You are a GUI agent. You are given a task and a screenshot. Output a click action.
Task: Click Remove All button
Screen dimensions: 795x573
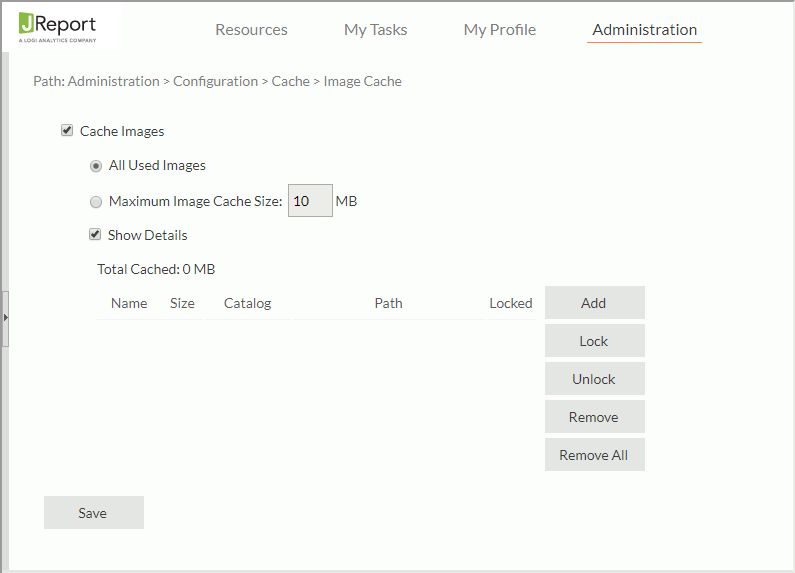coord(595,455)
